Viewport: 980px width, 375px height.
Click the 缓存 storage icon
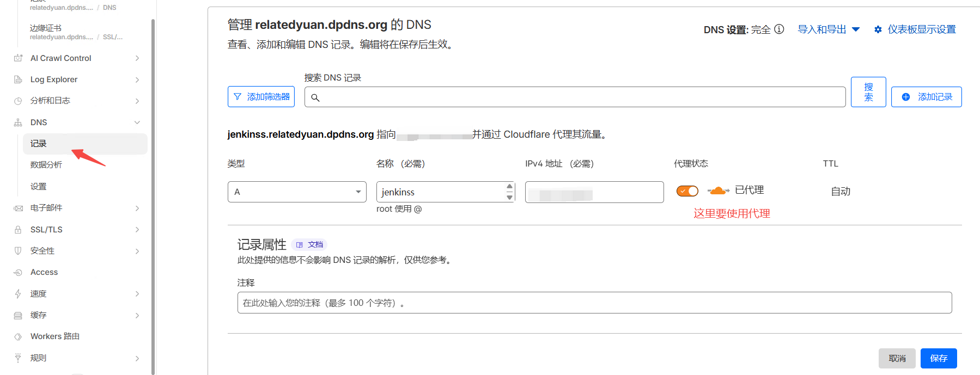click(18, 315)
